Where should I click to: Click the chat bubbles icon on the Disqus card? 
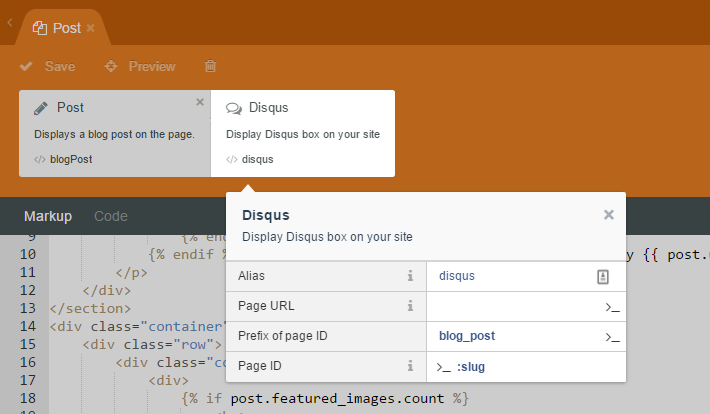click(234, 108)
